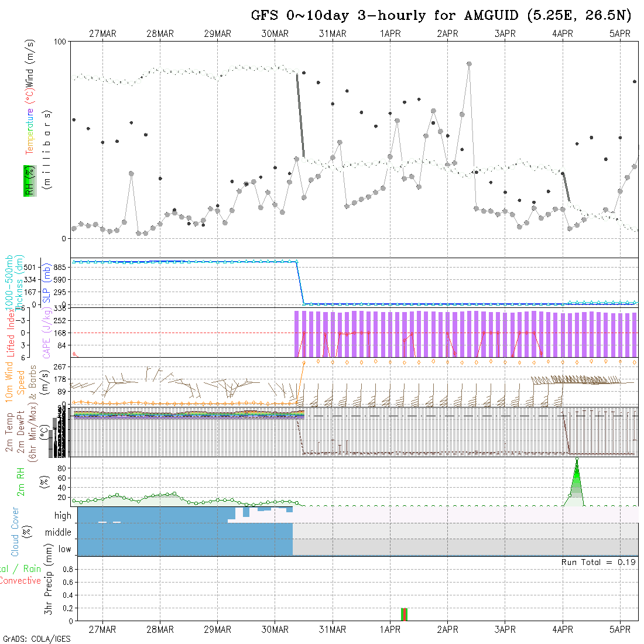The image size is (644, 644).
Task: Select the 27MAR label on top axis
Action: click(x=102, y=34)
